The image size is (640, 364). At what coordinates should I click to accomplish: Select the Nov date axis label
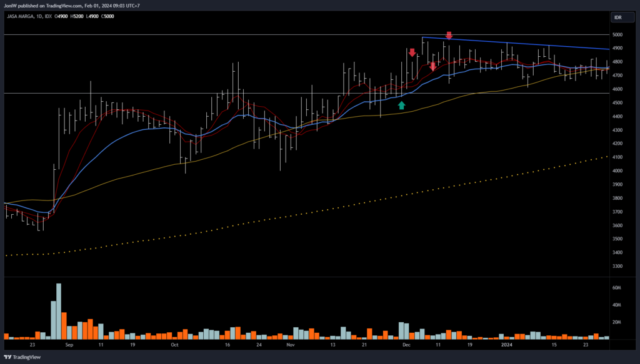point(289,344)
